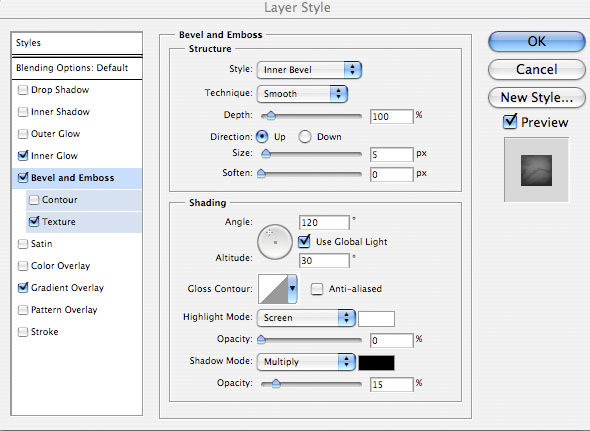Open the Gradient Overlay settings by its label
Image resolution: width=590 pixels, height=431 pixels.
pos(67,288)
